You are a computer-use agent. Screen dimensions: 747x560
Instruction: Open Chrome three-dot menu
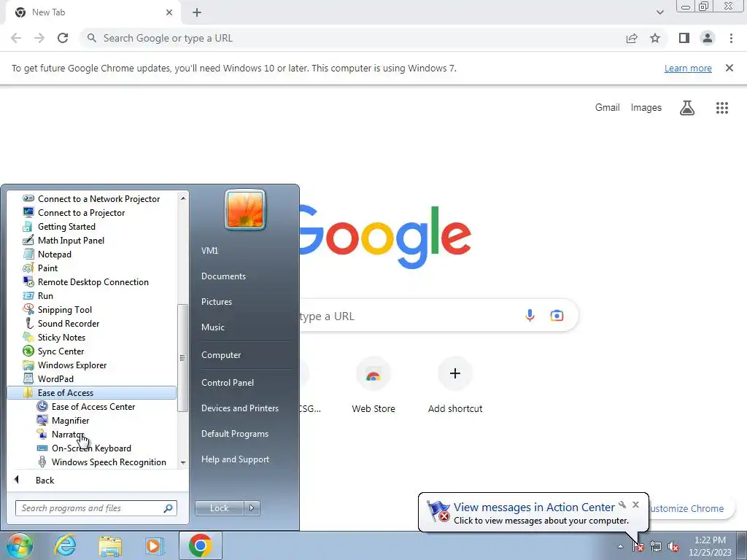click(x=731, y=38)
